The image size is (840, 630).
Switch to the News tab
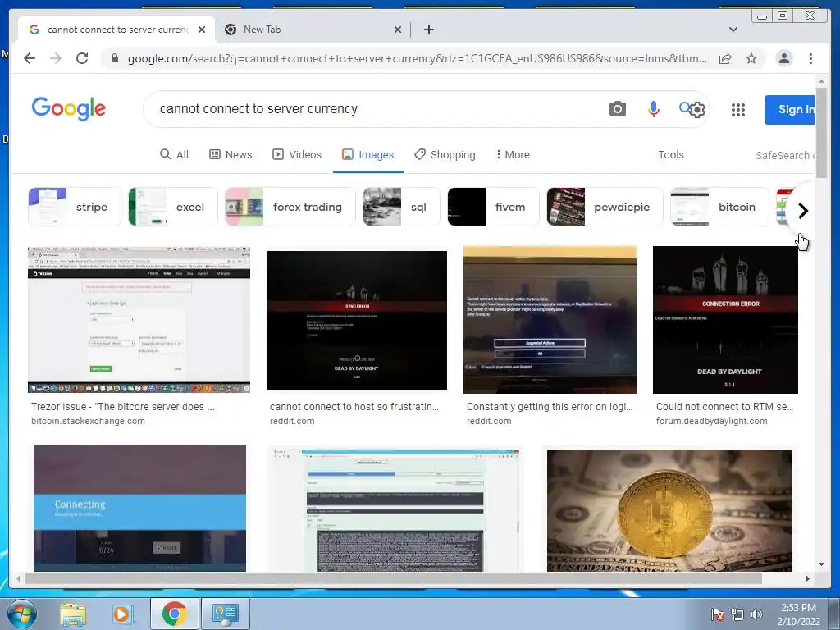tap(231, 155)
